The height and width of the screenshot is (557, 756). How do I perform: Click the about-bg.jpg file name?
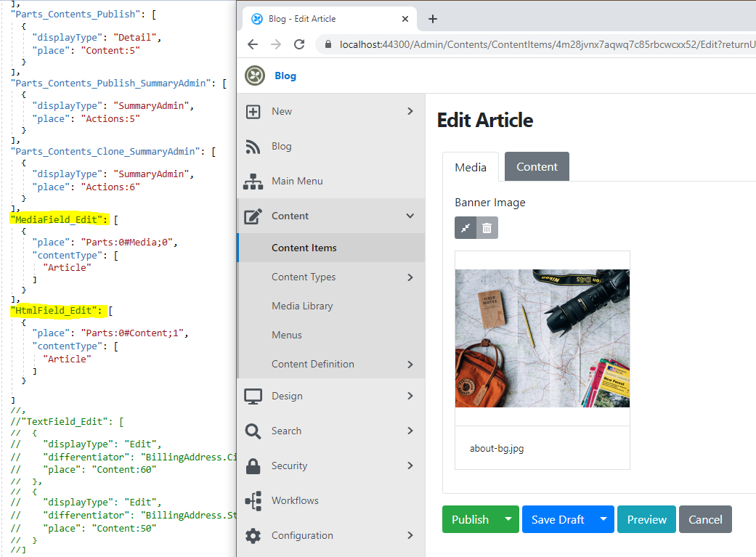pos(497,449)
